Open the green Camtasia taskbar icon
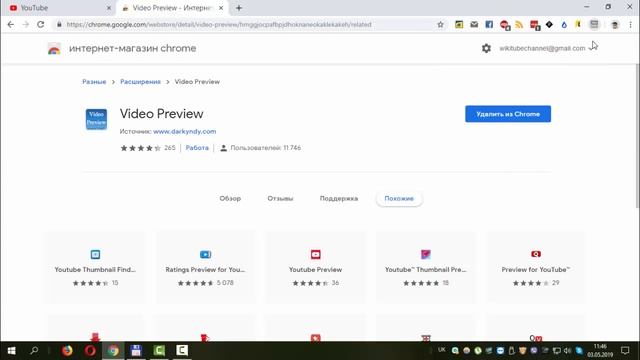Screen dimensions: 640x360 click(159, 350)
